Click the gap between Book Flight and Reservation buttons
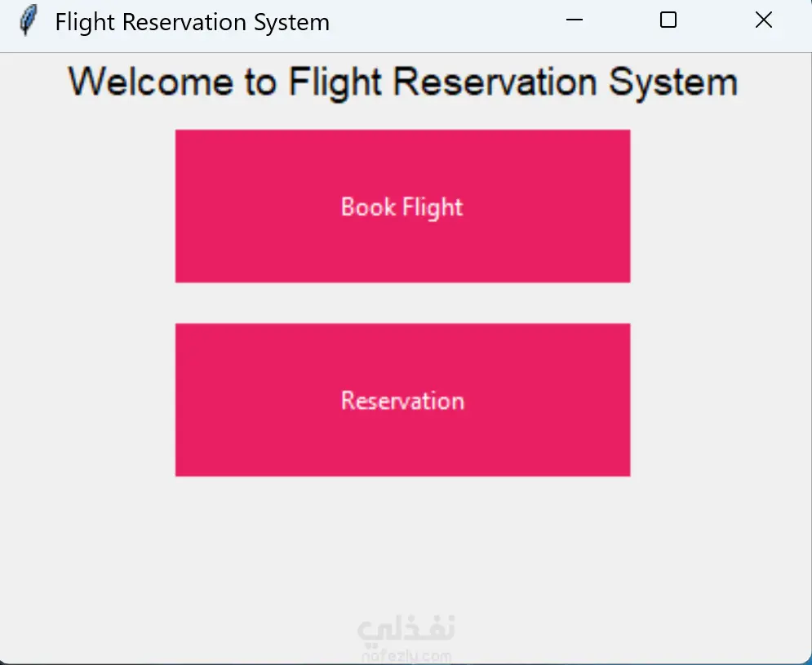Image resolution: width=812 pixels, height=665 pixels. pyautogui.click(x=402, y=303)
